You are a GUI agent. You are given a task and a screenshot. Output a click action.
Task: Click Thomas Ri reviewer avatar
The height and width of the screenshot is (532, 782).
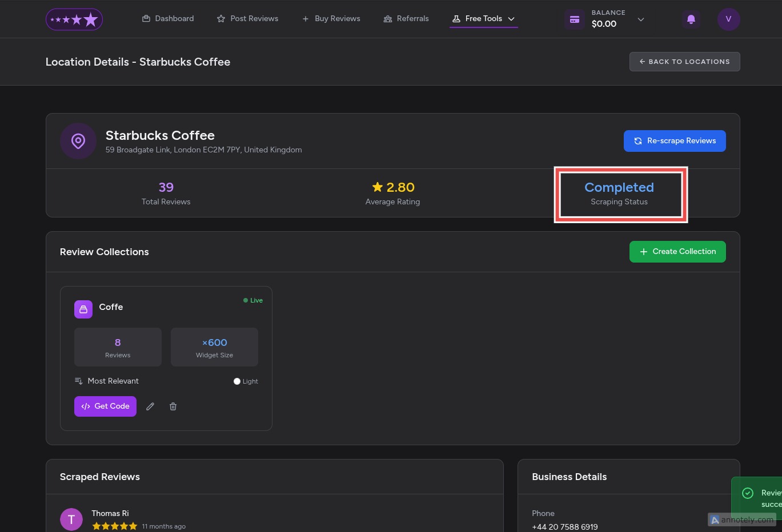click(x=71, y=519)
